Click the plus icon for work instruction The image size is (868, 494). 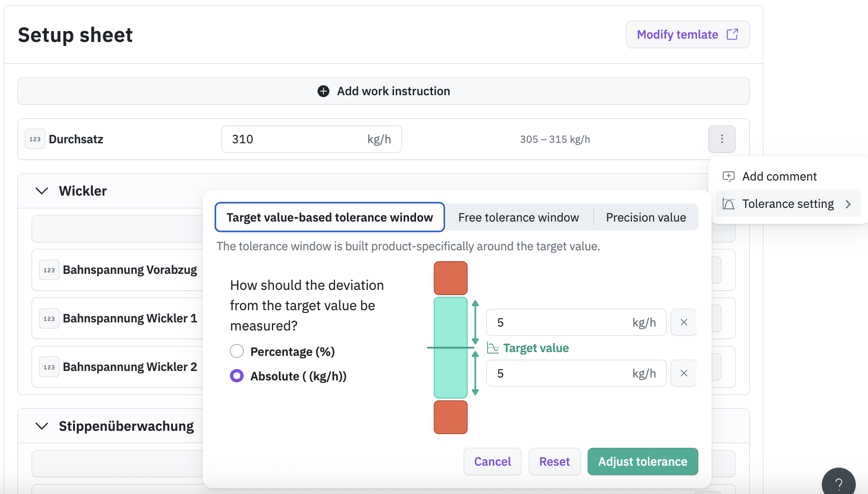click(x=323, y=91)
